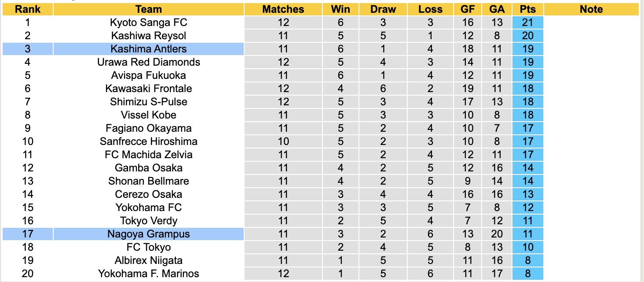The image size is (644, 282).
Task: Click the Kyoto Sanga FC team name
Action: pos(149,22)
